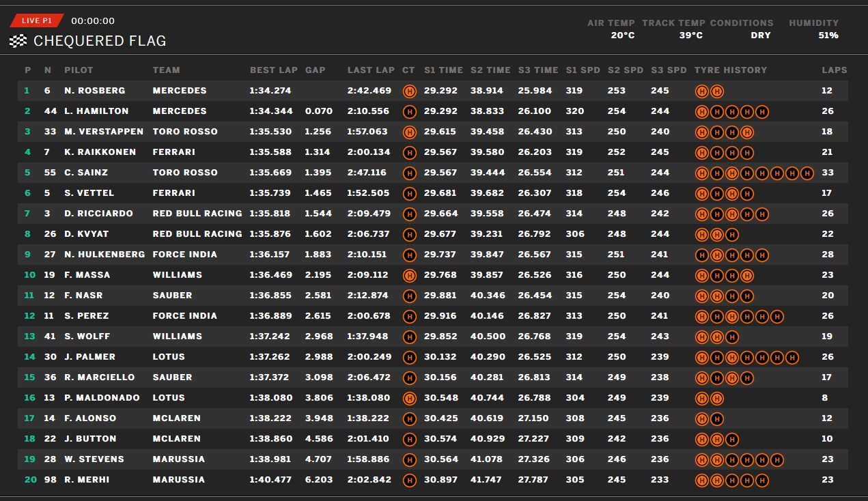
Task: Click the TRACK TEMP 39°C reading
Action: [x=690, y=35]
